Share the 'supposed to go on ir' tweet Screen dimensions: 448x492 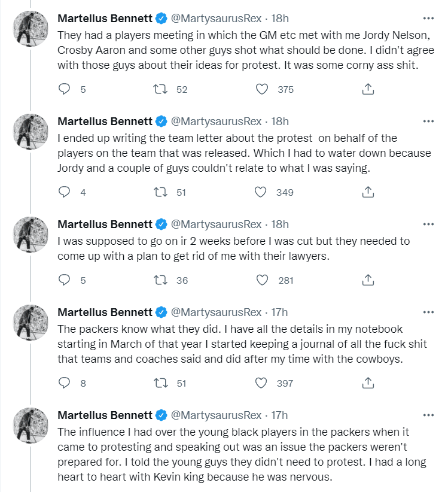(x=368, y=280)
